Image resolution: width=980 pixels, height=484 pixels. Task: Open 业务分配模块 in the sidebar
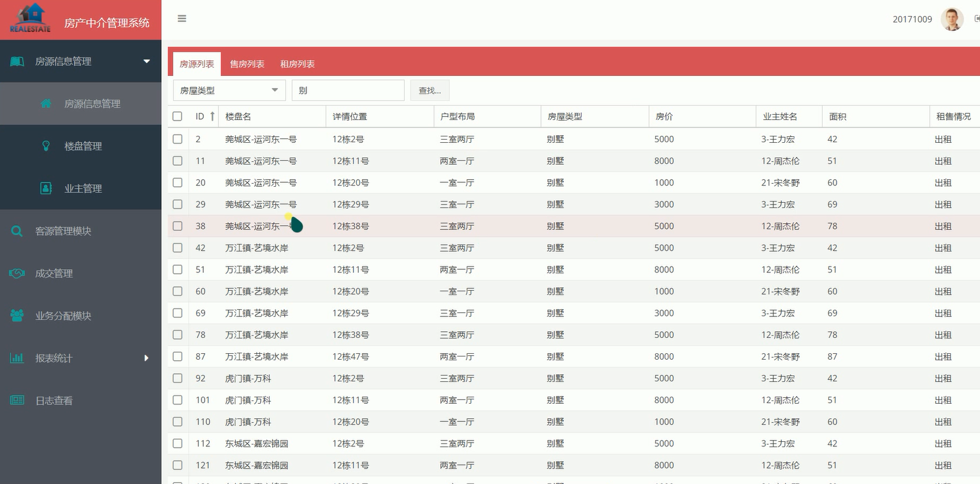63,316
